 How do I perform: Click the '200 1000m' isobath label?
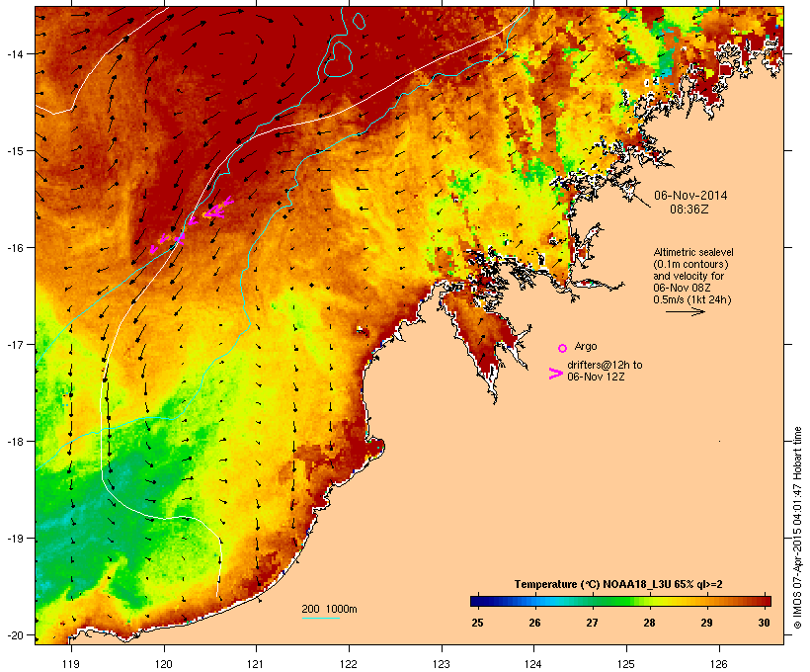pyautogui.click(x=329, y=609)
